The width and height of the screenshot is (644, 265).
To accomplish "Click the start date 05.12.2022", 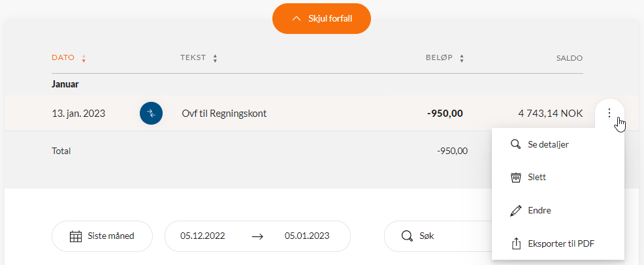I will click(203, 236).
